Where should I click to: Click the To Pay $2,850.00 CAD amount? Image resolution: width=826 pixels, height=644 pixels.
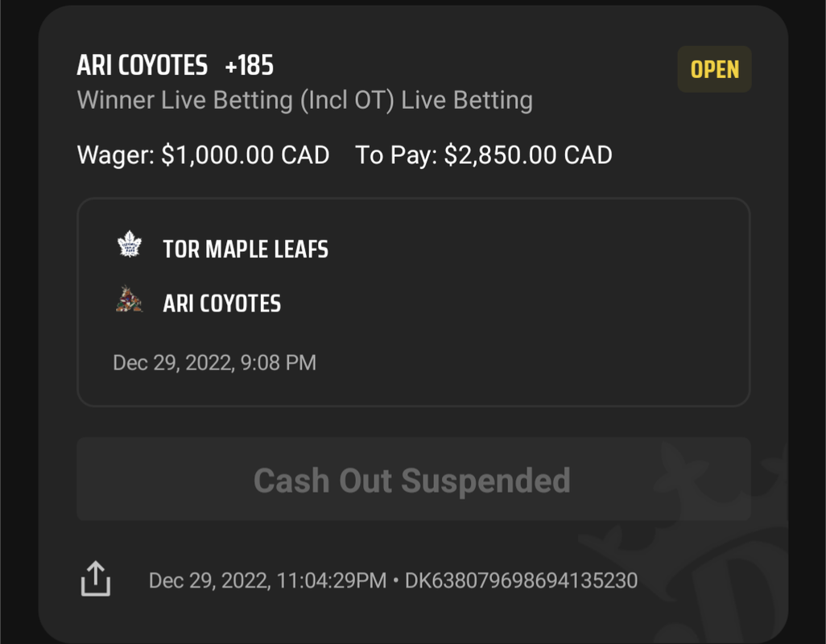point(528,155)
